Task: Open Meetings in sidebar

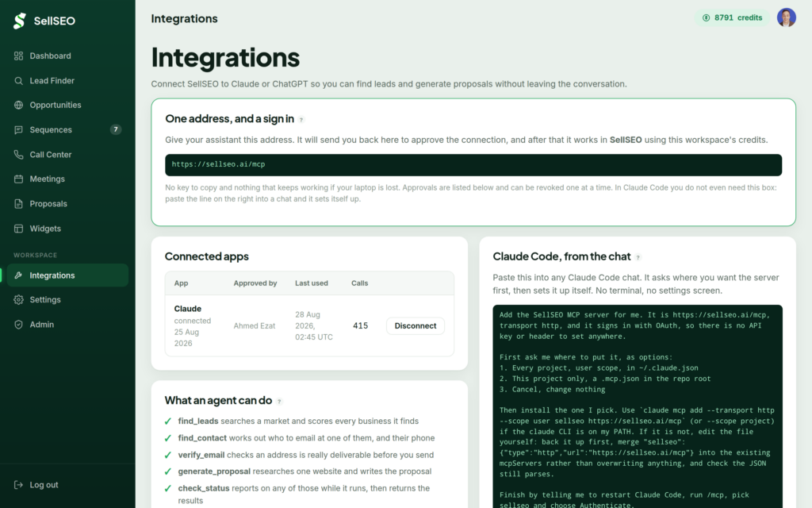Action: pos(67,179)
